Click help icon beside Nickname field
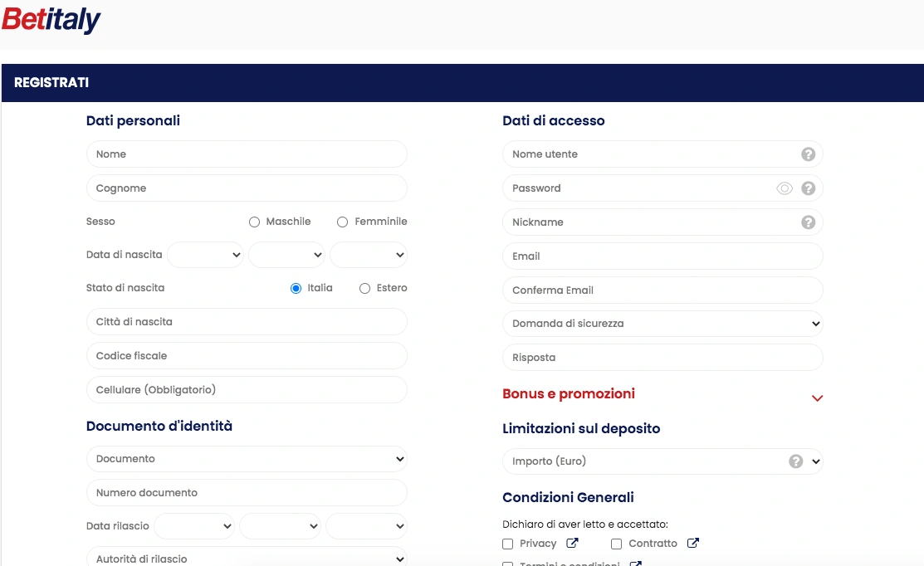 [x=808, y=222]
